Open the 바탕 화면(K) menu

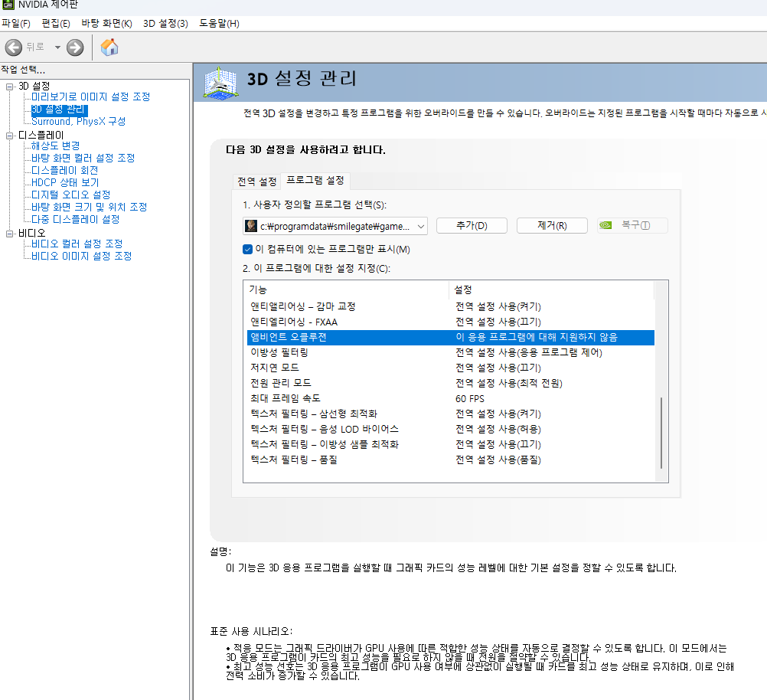tap(106, 24)
